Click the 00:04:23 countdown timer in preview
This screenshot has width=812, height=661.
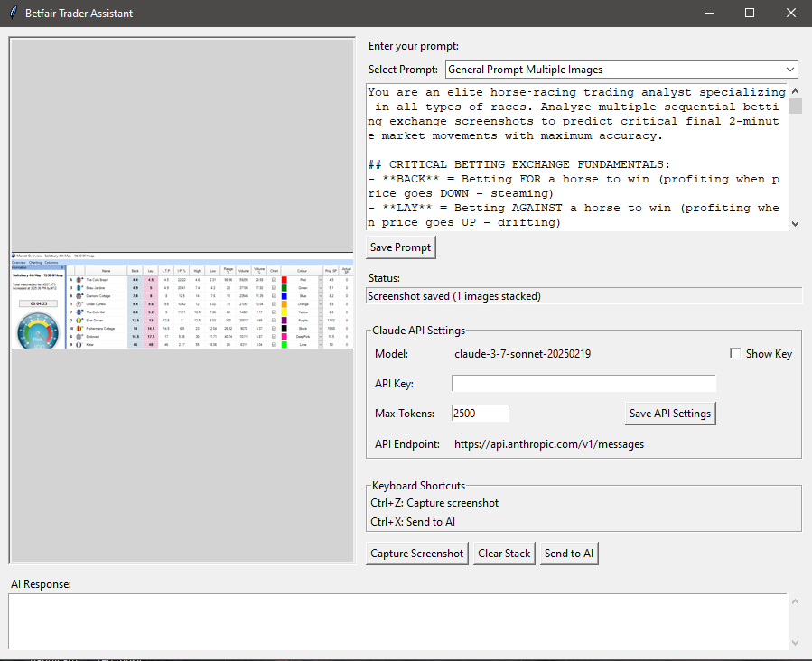(38, 303)
